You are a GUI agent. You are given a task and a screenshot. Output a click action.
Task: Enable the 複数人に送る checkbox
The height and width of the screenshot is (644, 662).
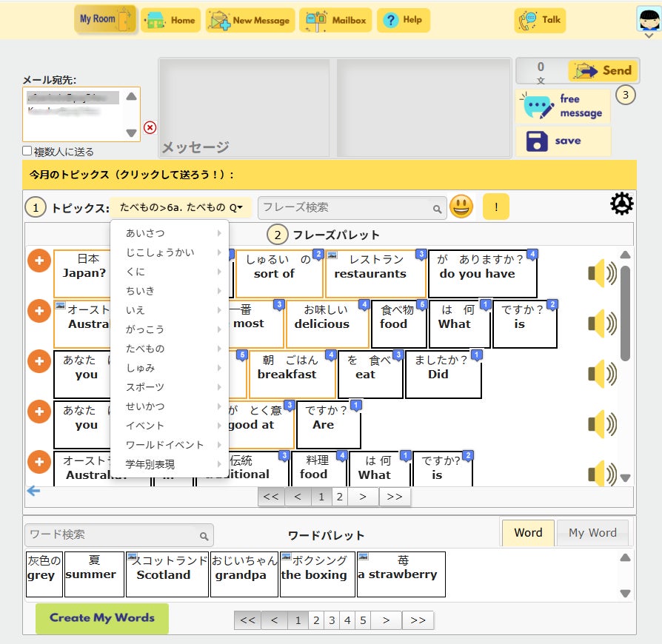(27, 151)
